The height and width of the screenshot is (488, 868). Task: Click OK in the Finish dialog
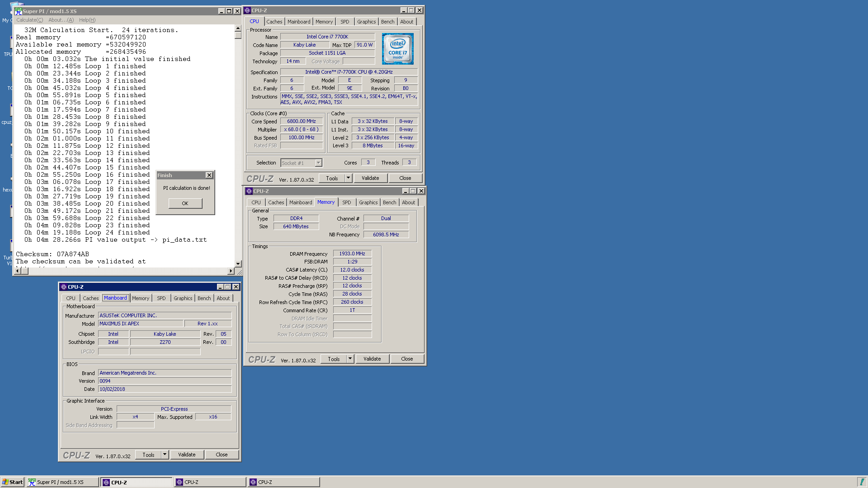[x=185, y=203]
